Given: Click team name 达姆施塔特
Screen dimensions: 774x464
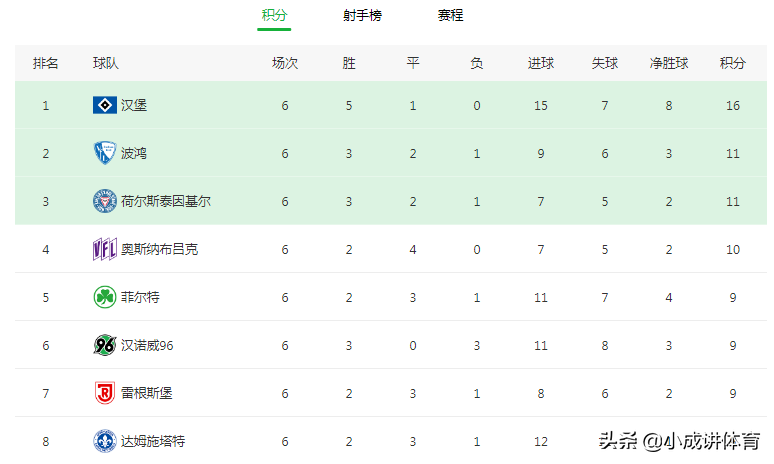Looking at the screenshot, I should [153, 441].
